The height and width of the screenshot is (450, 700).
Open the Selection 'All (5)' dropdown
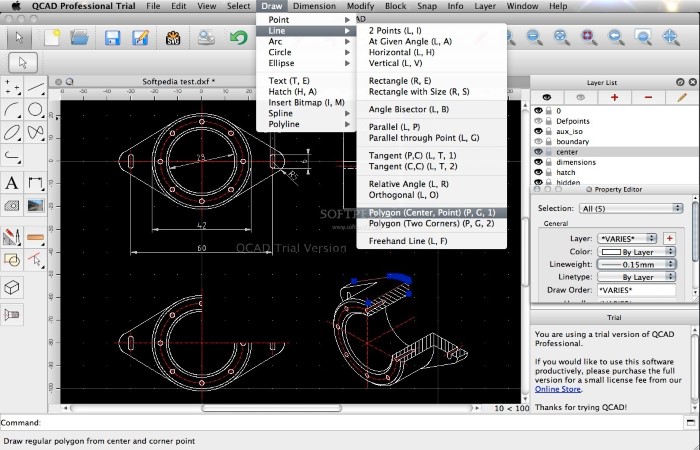(631, 208)
